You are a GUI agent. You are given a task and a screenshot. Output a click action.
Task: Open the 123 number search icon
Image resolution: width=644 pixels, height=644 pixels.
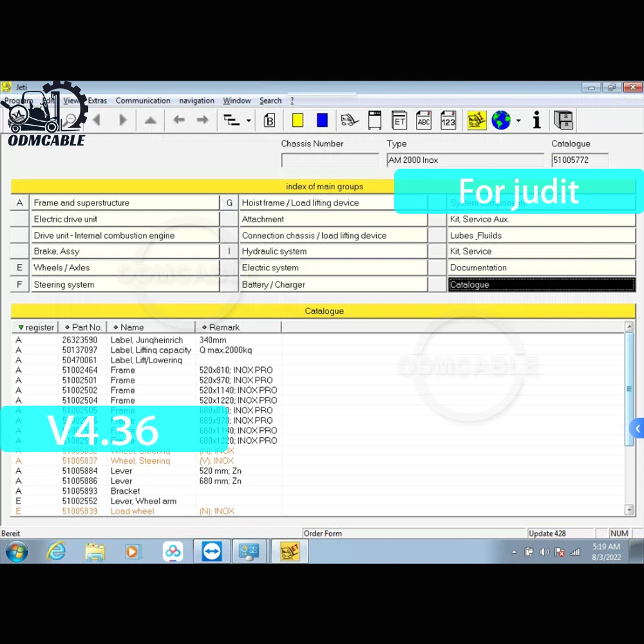(448, 120)
